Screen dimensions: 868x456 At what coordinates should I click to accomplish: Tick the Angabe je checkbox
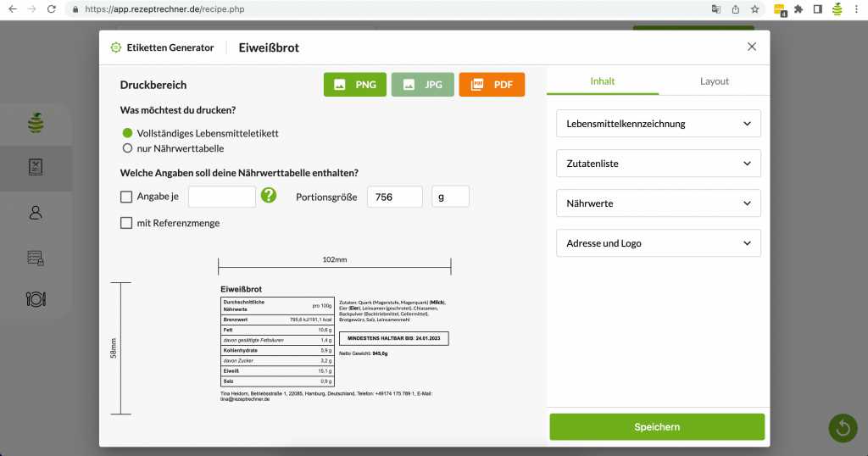(126, 197)
